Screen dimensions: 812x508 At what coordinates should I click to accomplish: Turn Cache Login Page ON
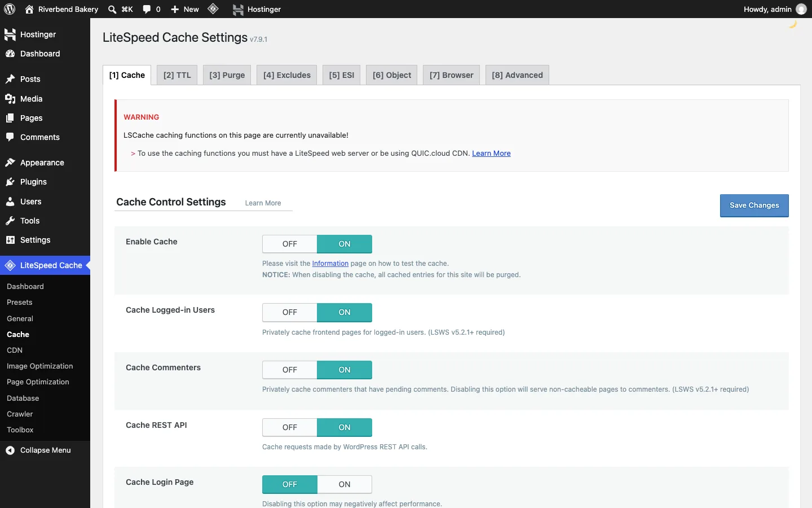[345, 484]
